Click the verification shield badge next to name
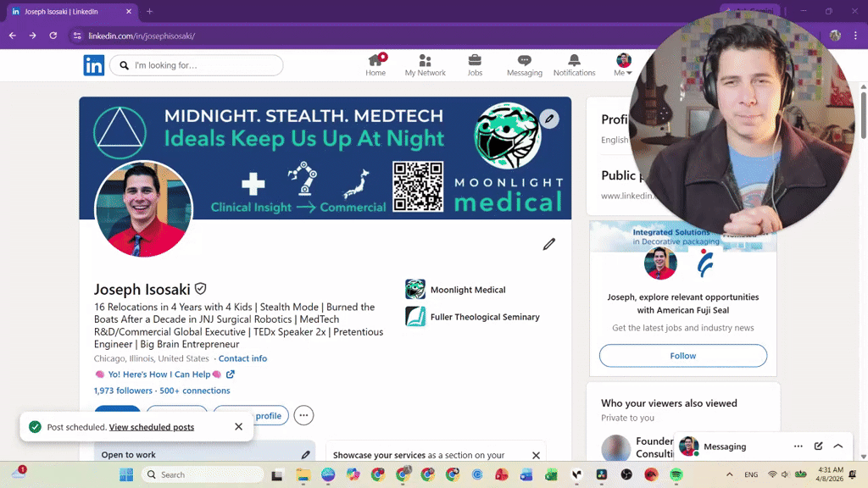868x488 pixels. 200,289
